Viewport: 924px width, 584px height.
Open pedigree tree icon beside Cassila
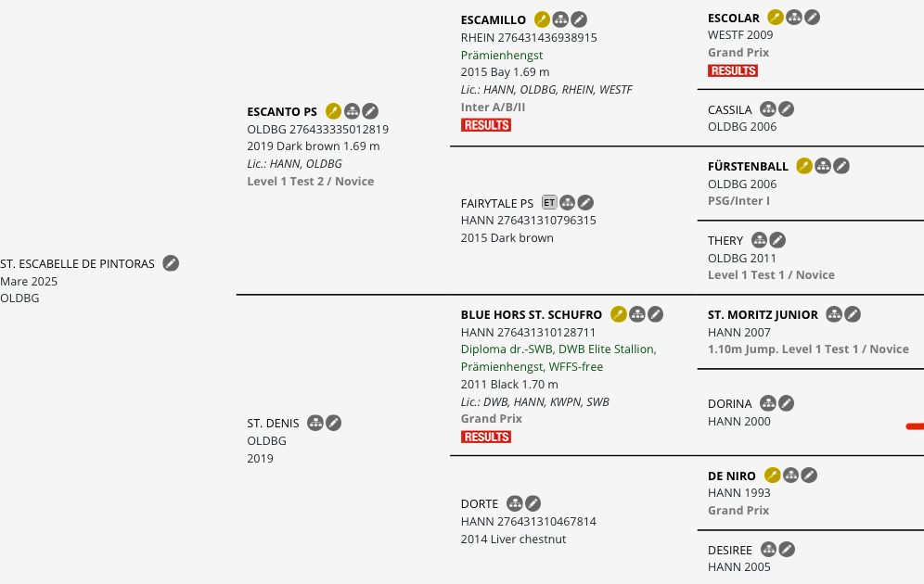tap(768, 108)
